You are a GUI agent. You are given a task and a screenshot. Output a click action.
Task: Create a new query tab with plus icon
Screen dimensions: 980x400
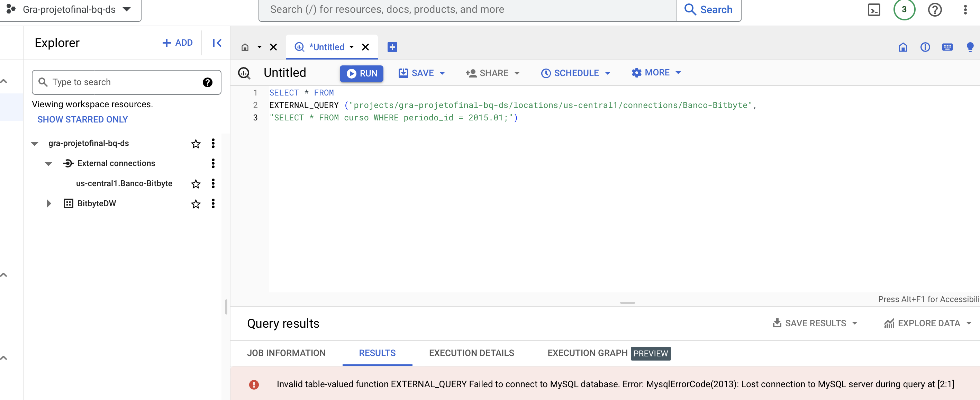tap(392, 47)
